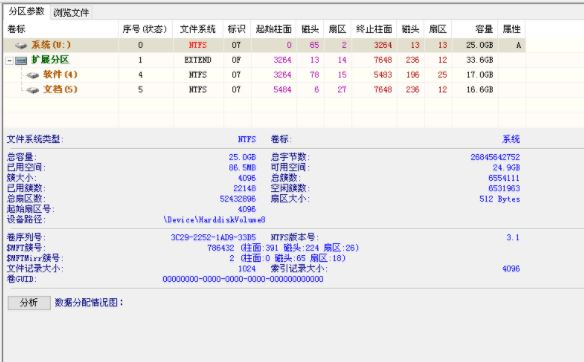Click the free clusters value 6531963
The height and width of the screenshot is (362, 584).
[x=504, y=188]
